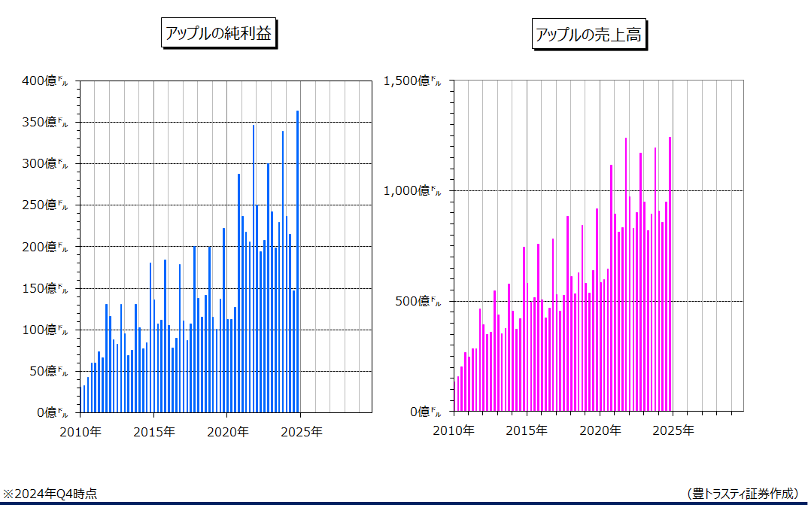
Task: Click the 300億ドル axis label
Action: point(45,163)
